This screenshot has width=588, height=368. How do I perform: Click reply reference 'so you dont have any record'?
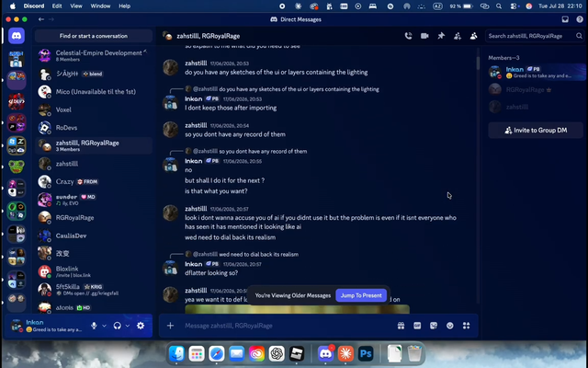point(263,151)
